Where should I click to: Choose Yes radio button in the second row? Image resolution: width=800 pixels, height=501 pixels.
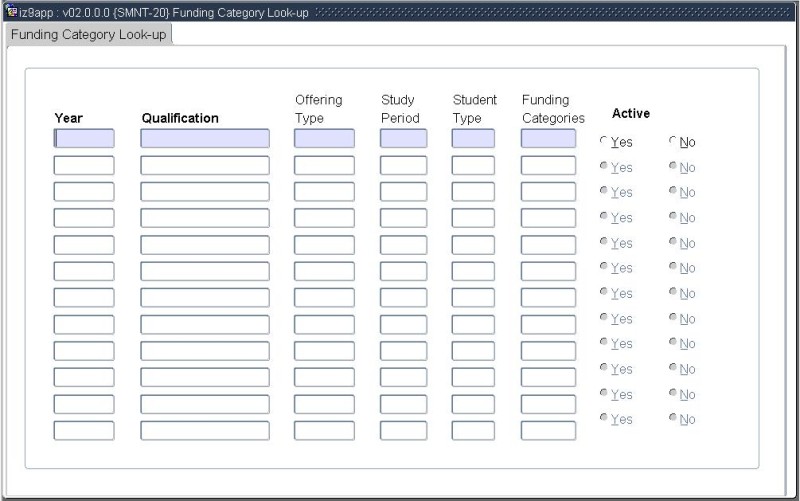point(603,167)
